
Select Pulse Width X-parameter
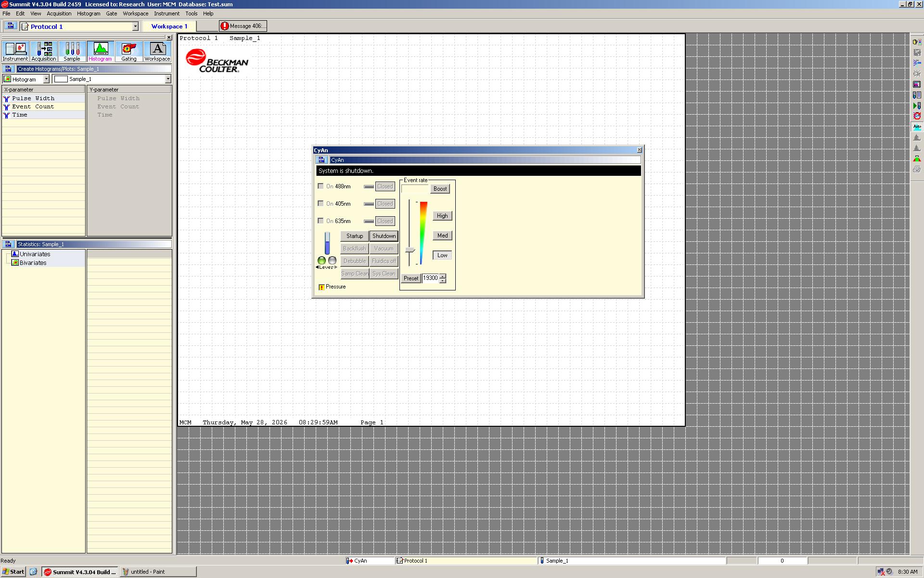[43, 98]
